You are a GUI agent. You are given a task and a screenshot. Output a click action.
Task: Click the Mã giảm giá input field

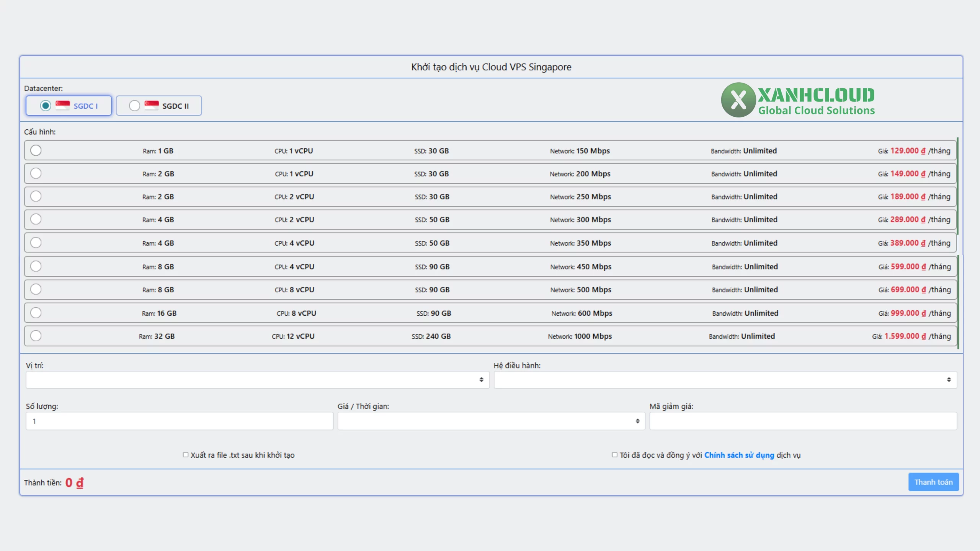click(x=803, y=421)
